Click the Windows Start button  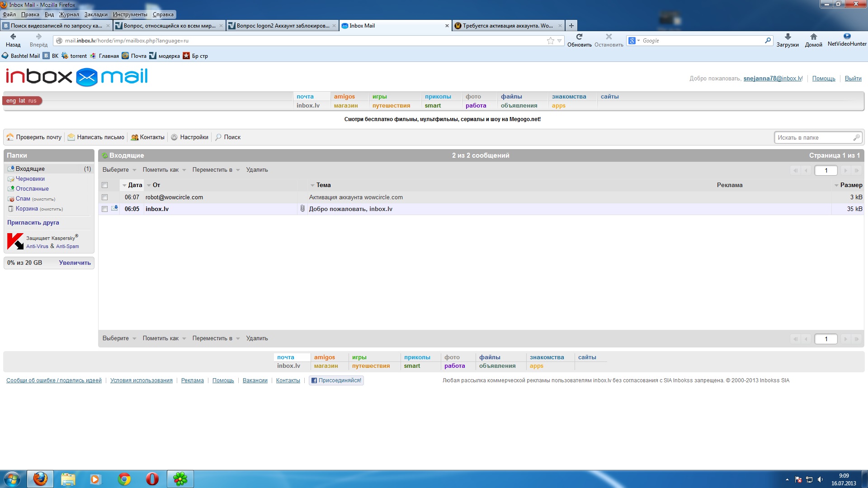[x=12, y=479]
